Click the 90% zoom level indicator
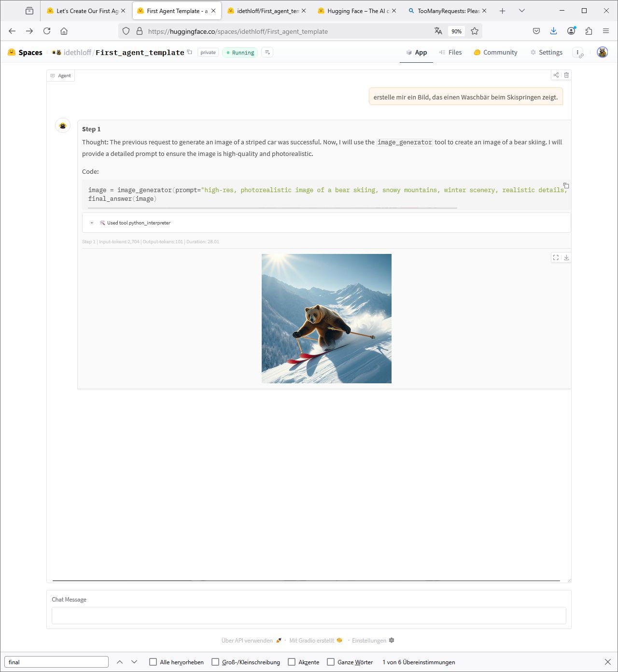The width and height of the screenshot is (618, 672). (x=456, y=31)
